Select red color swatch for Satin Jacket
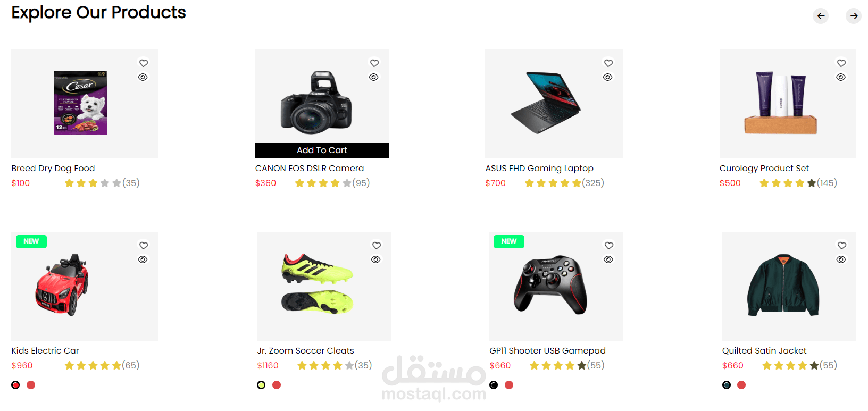 click(741, 385)
